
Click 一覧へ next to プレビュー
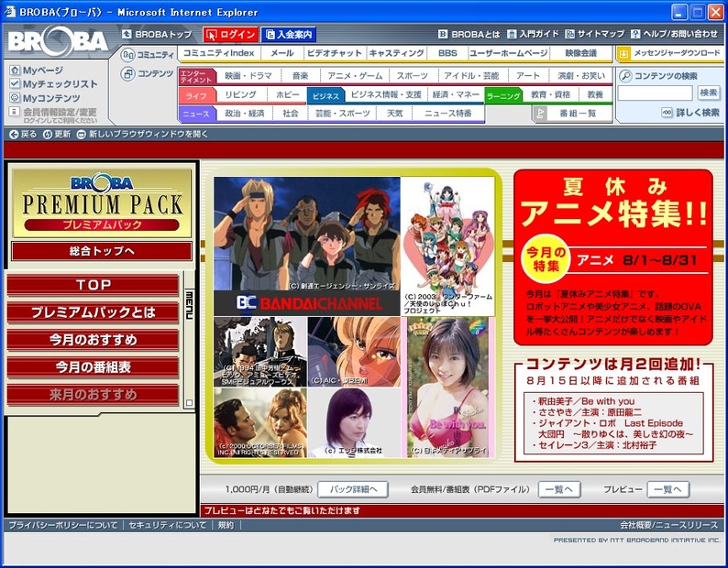(x=668, y=489)
